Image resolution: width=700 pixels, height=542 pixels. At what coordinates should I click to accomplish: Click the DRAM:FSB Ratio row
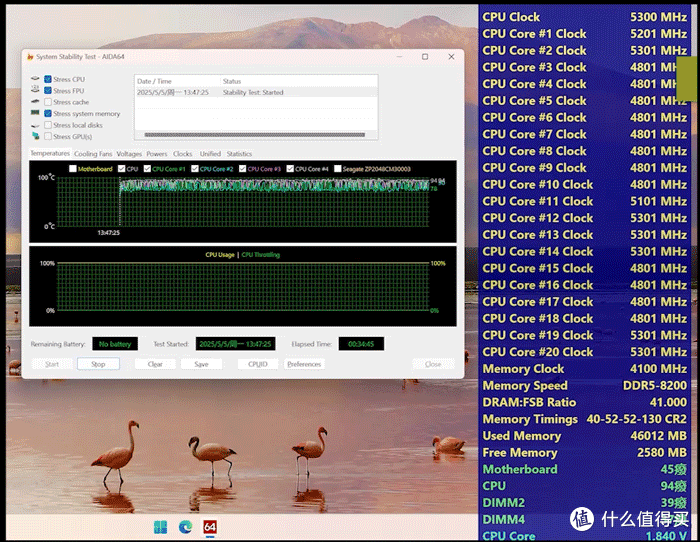[x=584, y=402]
